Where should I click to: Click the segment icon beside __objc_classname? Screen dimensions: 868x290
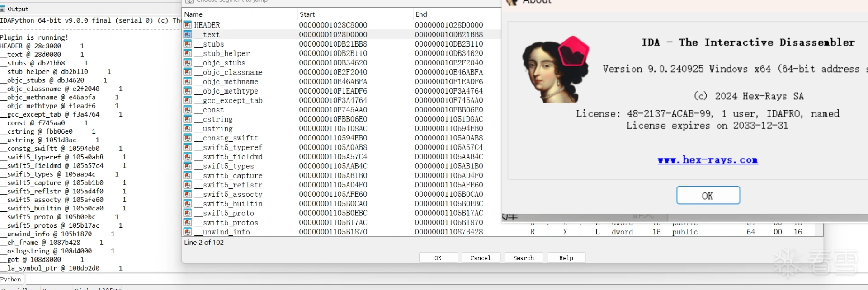click(x=187, y=72)
